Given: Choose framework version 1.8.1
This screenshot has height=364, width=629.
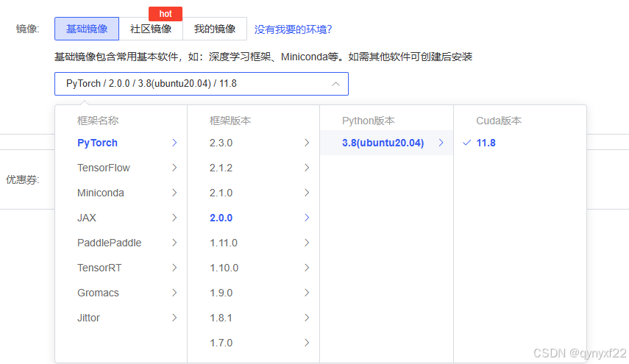Looking at the screenshot, I should (x=254, y=318).
